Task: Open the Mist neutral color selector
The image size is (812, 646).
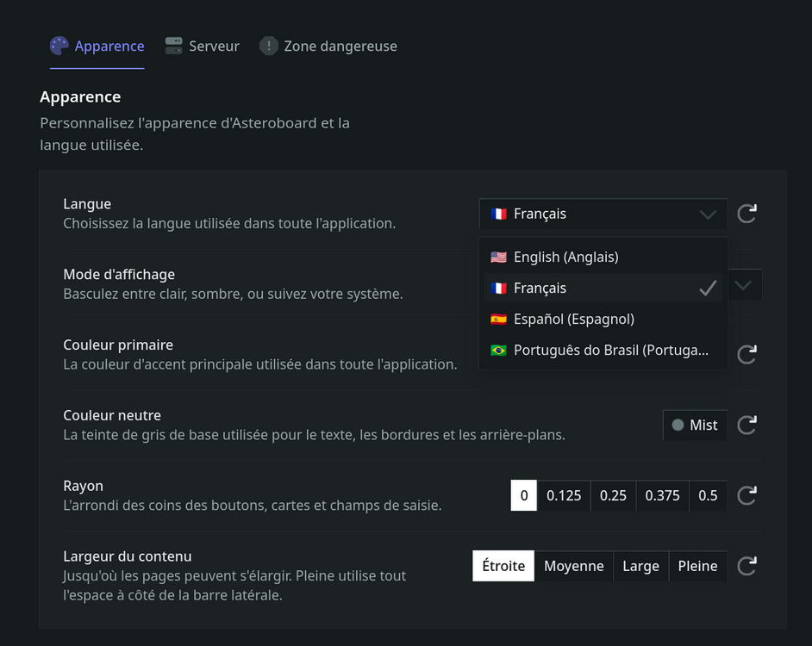Action: [695, 425]
